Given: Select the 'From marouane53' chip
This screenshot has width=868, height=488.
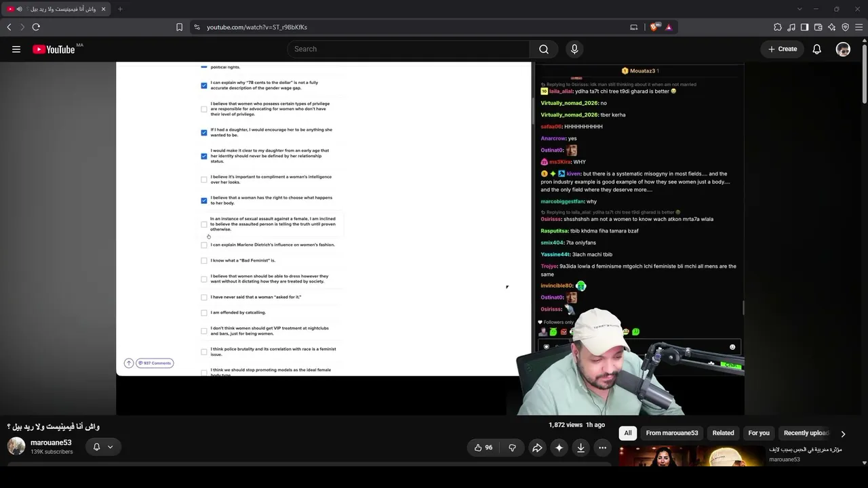Looking at the screenshot, I should point(672,433).
